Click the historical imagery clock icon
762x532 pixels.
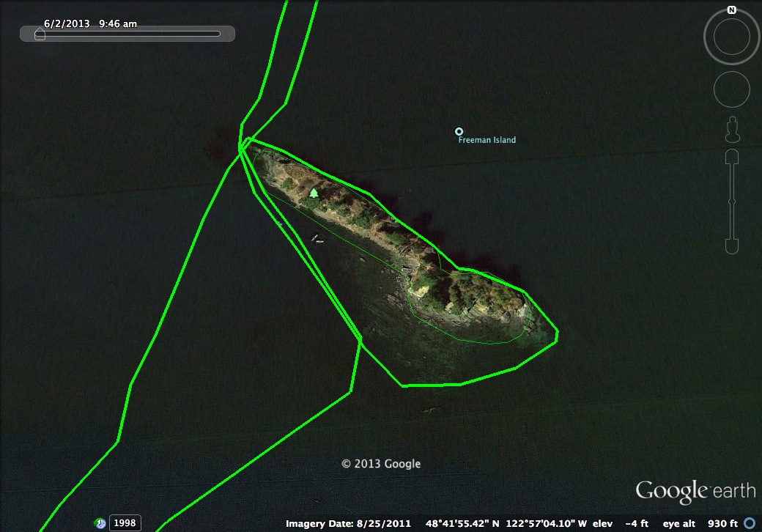[100, 523]
